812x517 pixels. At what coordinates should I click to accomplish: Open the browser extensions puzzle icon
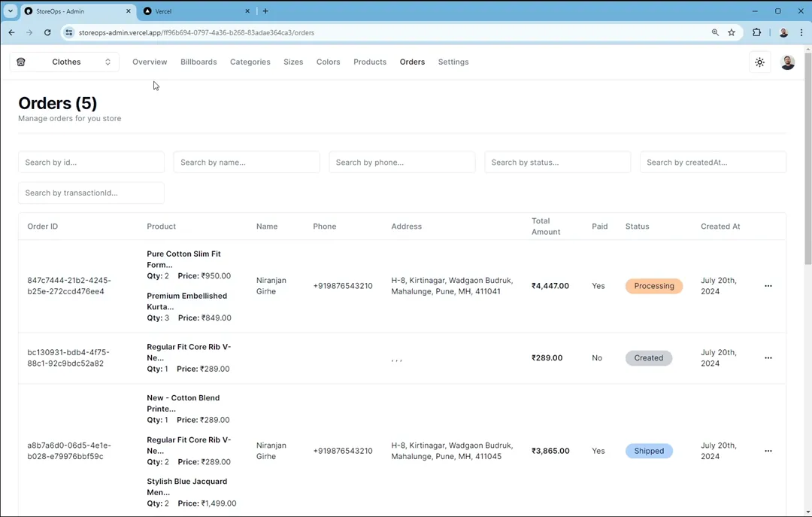click(756, 32)
